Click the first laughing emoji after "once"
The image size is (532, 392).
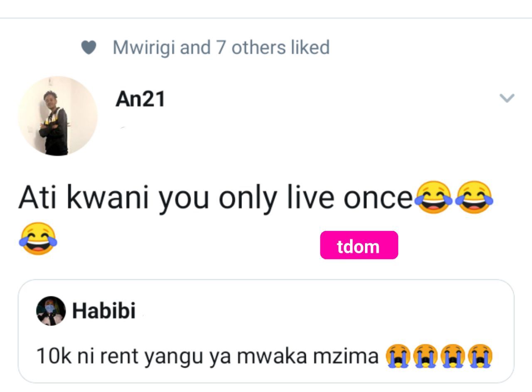click(432, 197)
